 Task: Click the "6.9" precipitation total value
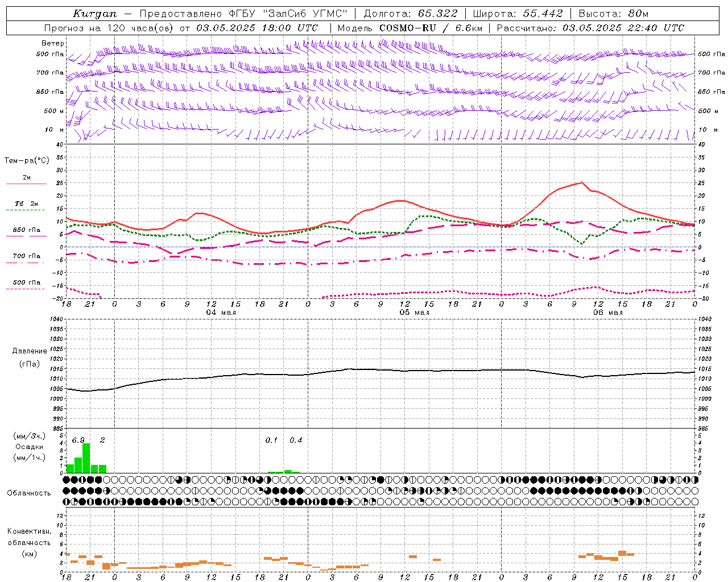[78, 440]
